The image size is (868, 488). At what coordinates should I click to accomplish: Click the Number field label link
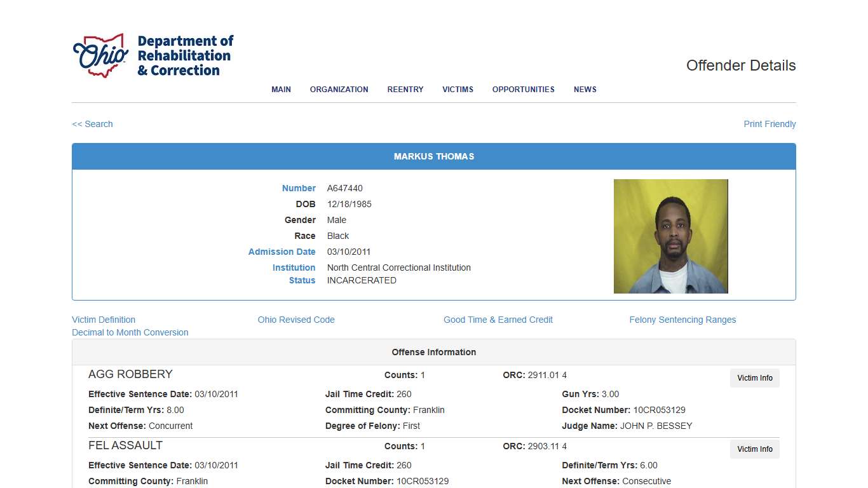point(299,188)
